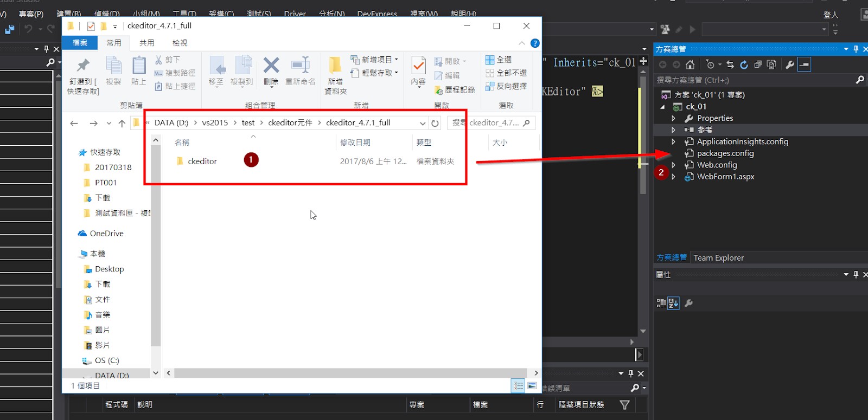Screen dimensions: 868x420
Task: Click search box in Explorer window
Action: click(492, 123)
